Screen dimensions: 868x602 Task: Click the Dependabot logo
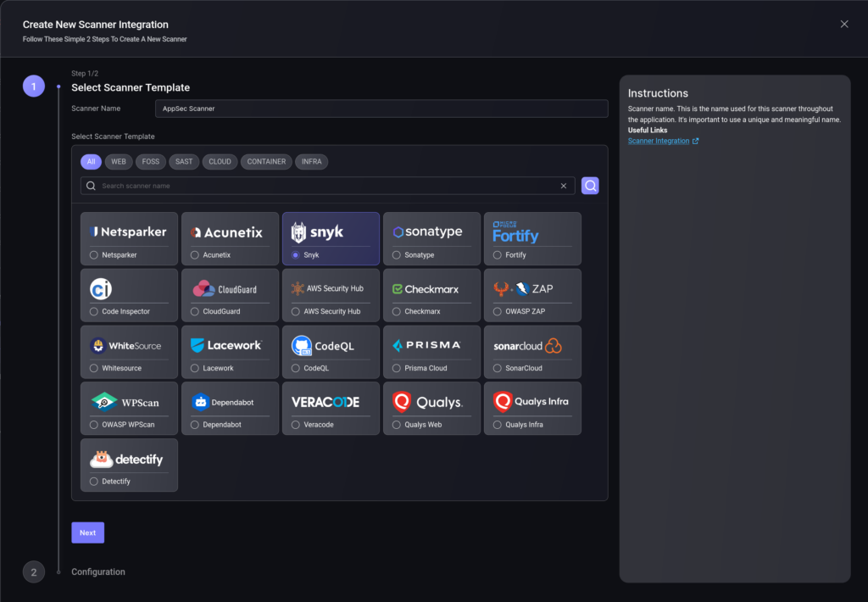pyautogui.click(x=223, y=402)
